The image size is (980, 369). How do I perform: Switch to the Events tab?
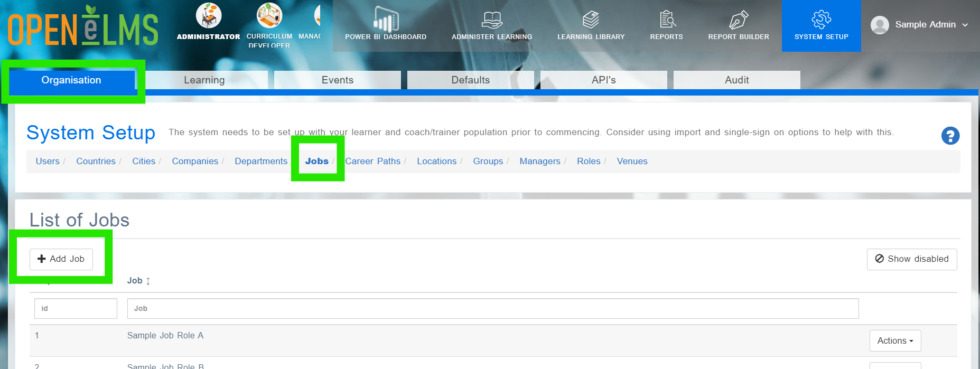[338, 80]
